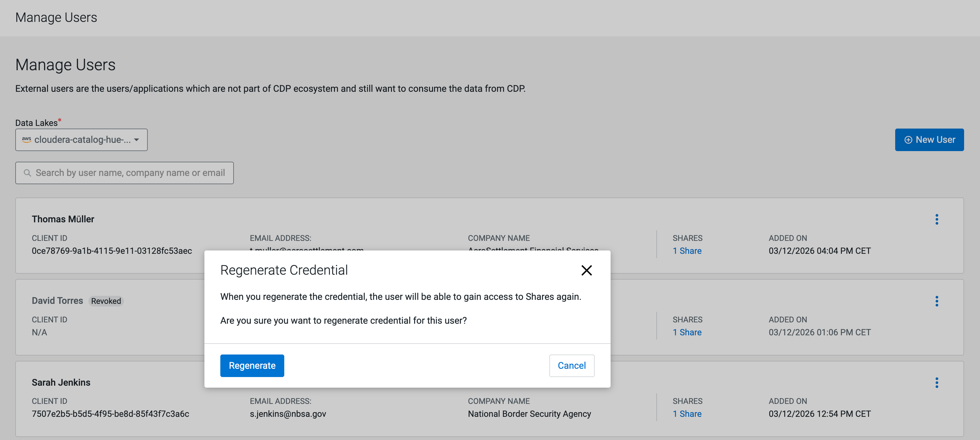Open David Torres's 1 Share link
Viewport: 980px width, 440px height.
click(687, 332)
